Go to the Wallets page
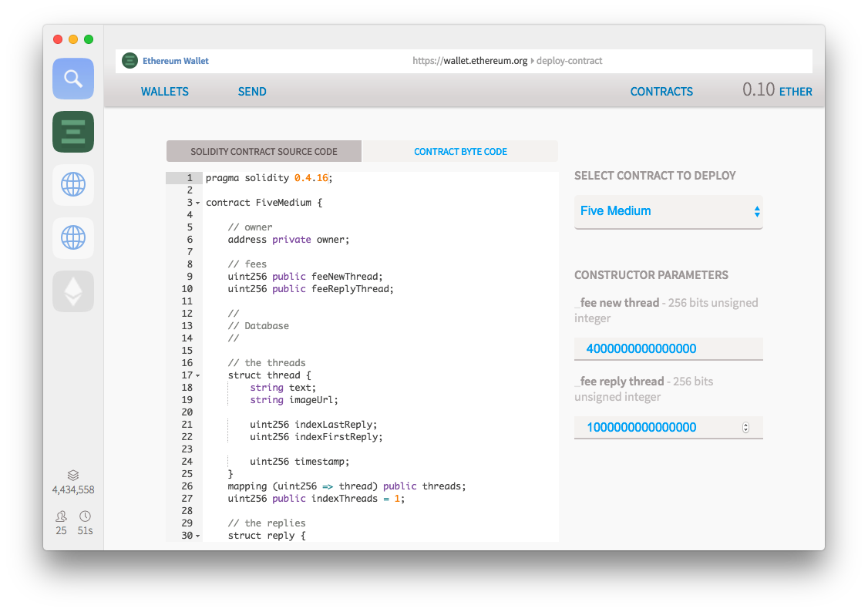Viewport: 868px width, 612px height. pos(164,92)
